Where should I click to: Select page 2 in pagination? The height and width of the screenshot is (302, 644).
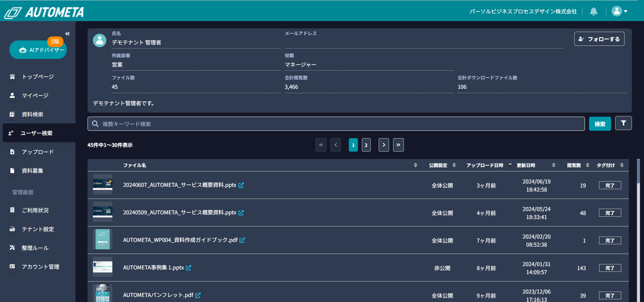(x=366, y=145)
